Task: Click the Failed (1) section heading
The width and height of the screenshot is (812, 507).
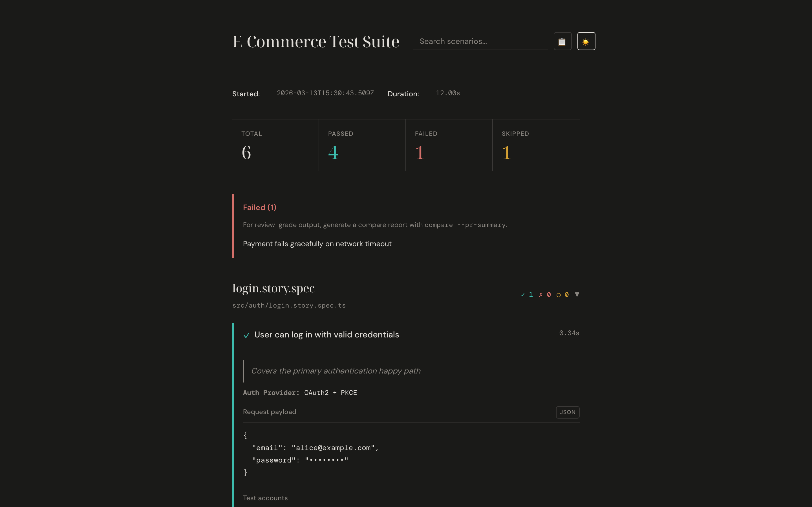Action: 259,207
